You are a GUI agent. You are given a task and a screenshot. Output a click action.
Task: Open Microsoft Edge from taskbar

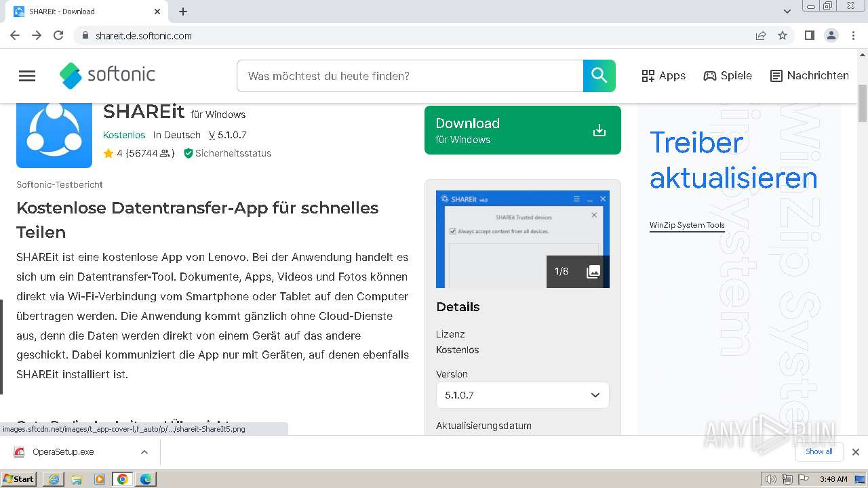146,479
